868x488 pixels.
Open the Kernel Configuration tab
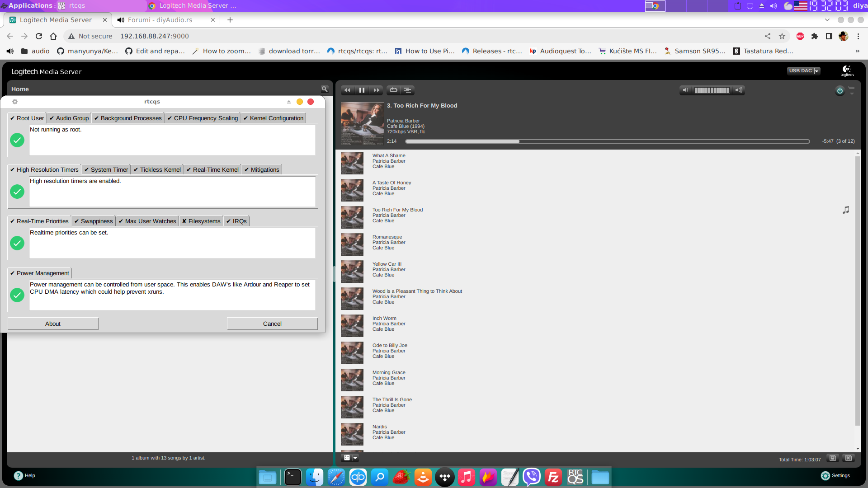point(274,118)
